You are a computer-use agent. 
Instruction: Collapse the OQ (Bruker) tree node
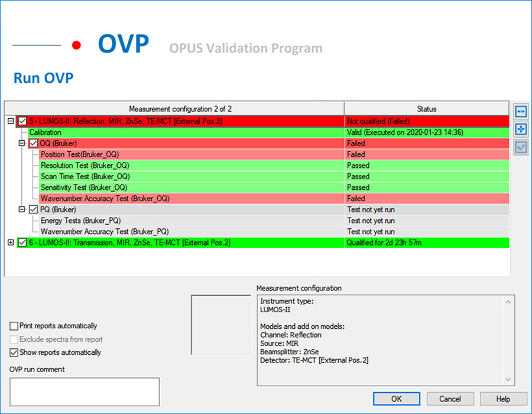coord(22,143)
